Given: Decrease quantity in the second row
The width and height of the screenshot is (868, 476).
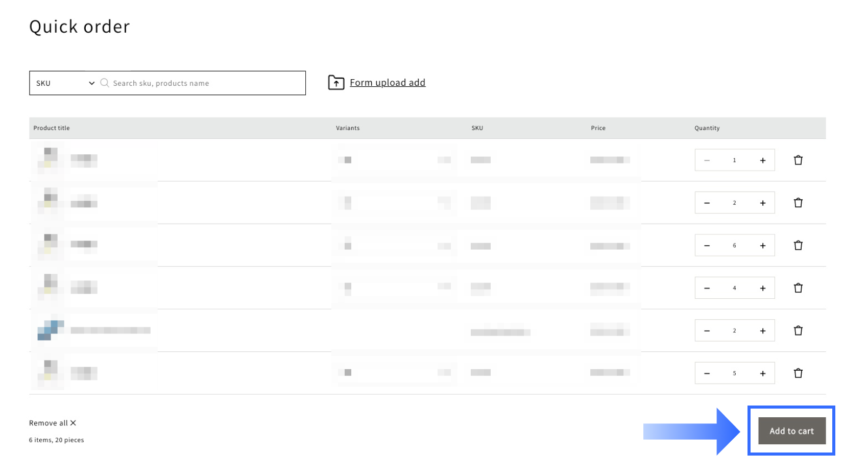Looking at the screenshot, I should point(707,203).
